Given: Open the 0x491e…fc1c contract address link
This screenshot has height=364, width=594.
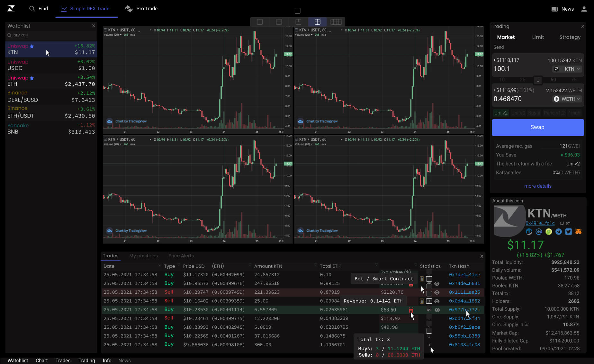Looking at the screenshot, I should coord(540,224).
